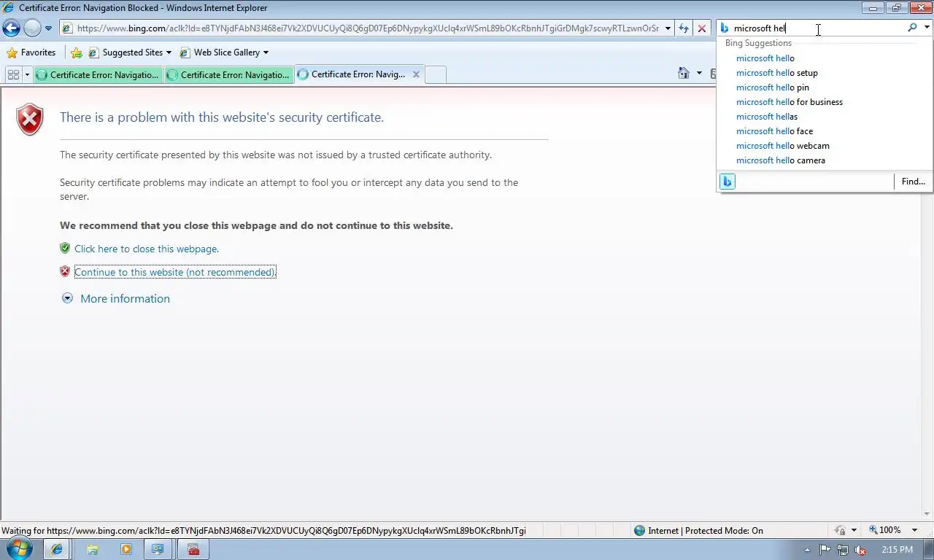
Task: Click the Action Center flag tray icon
Action: pos(825,551)
